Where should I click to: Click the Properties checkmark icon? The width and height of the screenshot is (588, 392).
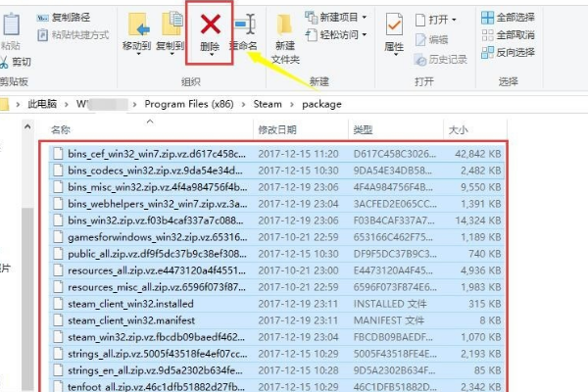pos(394,24)
